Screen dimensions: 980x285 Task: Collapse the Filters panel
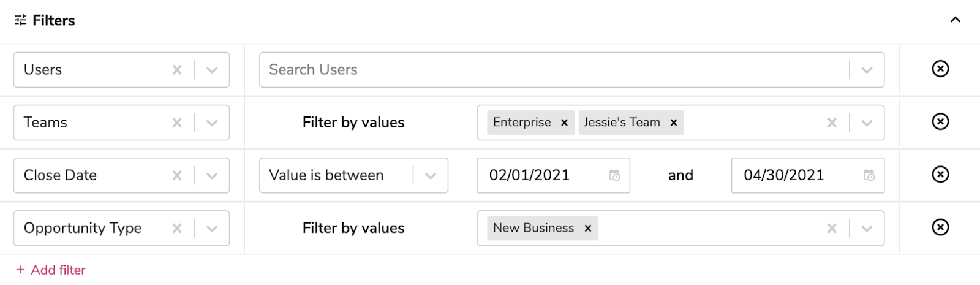pyautogui.click(x=955, y=20)
